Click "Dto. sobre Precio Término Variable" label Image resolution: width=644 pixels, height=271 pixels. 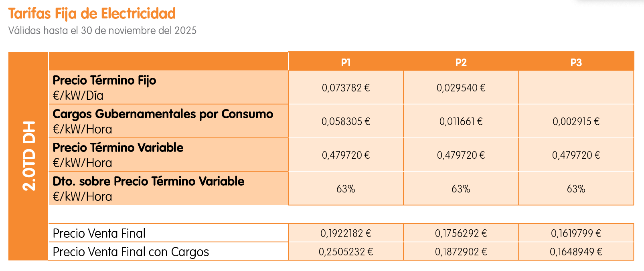148,181
